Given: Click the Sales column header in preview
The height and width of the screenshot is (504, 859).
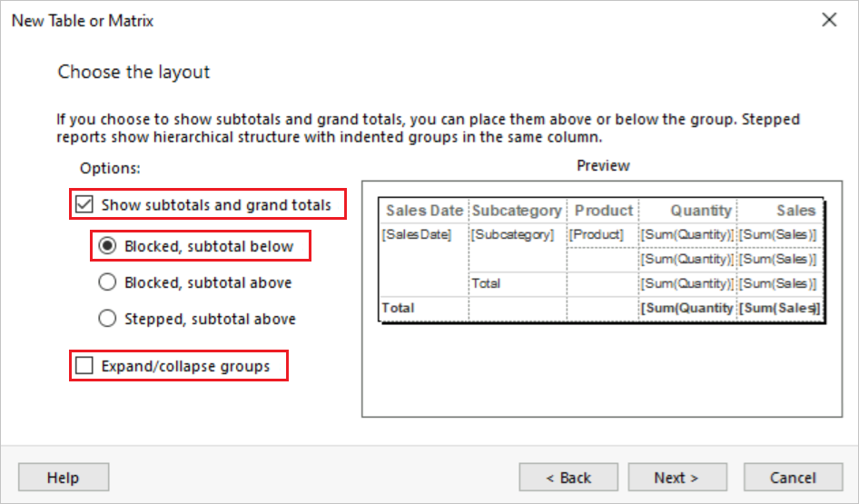Looking at the screenshot, I should tap(795, 211).
